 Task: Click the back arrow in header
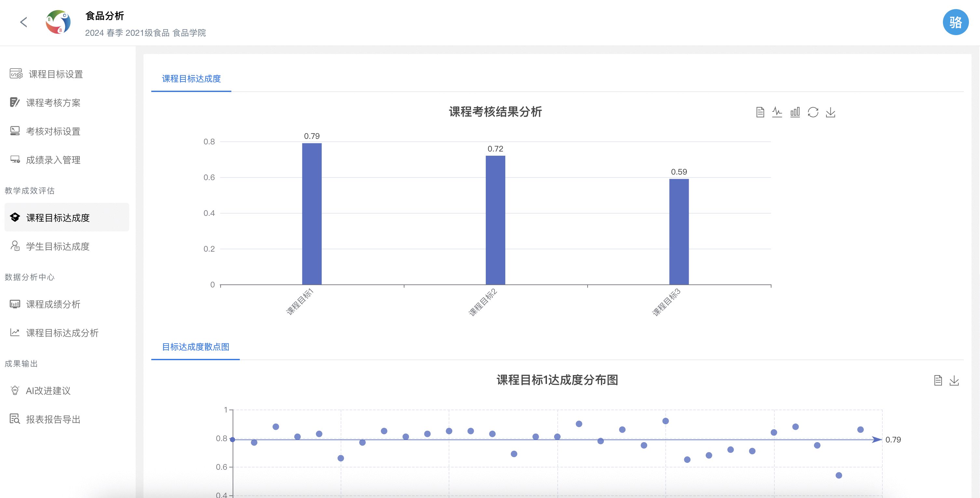click(x=23, y=22)
